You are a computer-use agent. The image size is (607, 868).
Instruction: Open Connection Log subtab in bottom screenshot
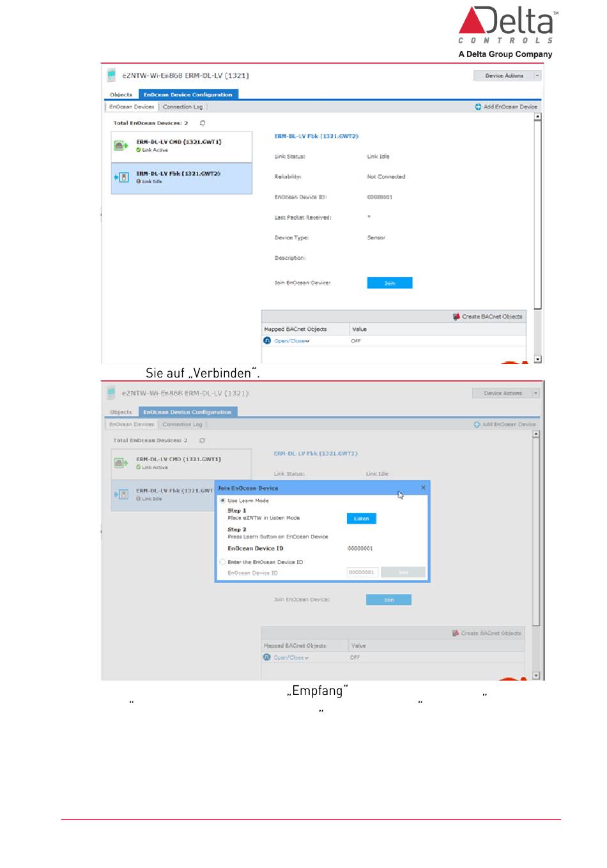[x=182, y=424]
